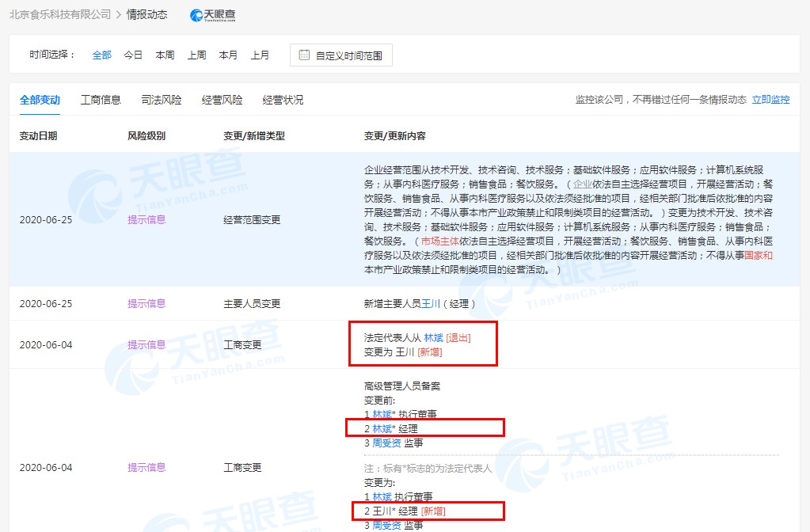Image resolution: width=810 pixels, height=532 pixels.
Task: Click the 主要人员变更 type cell
Action: [x=252, y=303]
